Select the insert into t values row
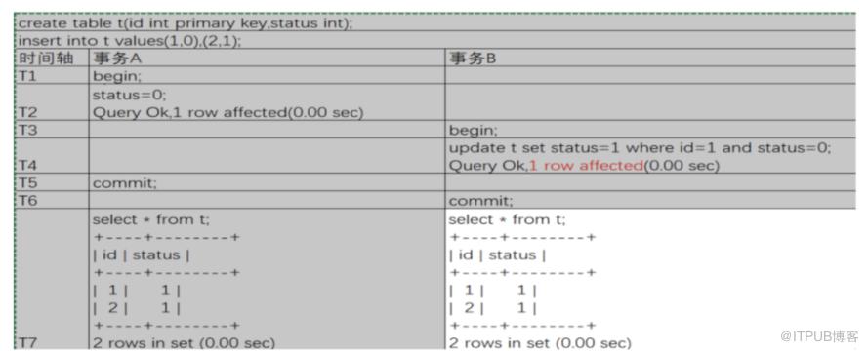The height and width of the screenshot is (351, 868). point(434,41)
